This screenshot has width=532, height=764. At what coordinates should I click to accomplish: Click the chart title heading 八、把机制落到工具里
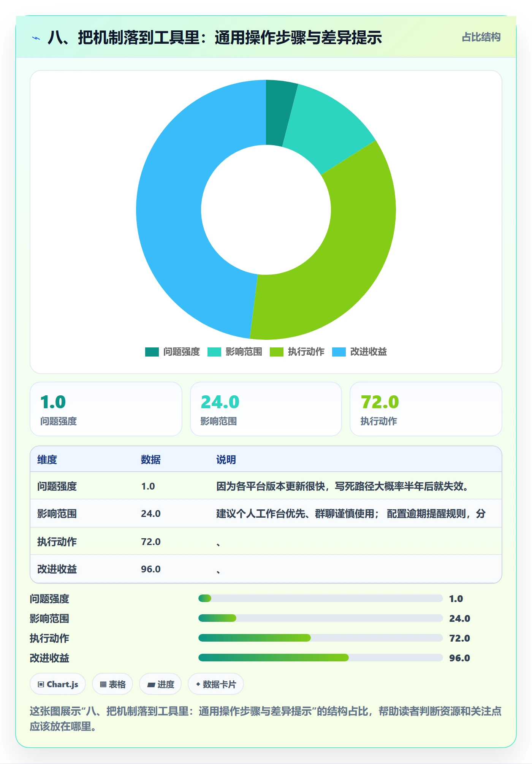coord(215,38)
